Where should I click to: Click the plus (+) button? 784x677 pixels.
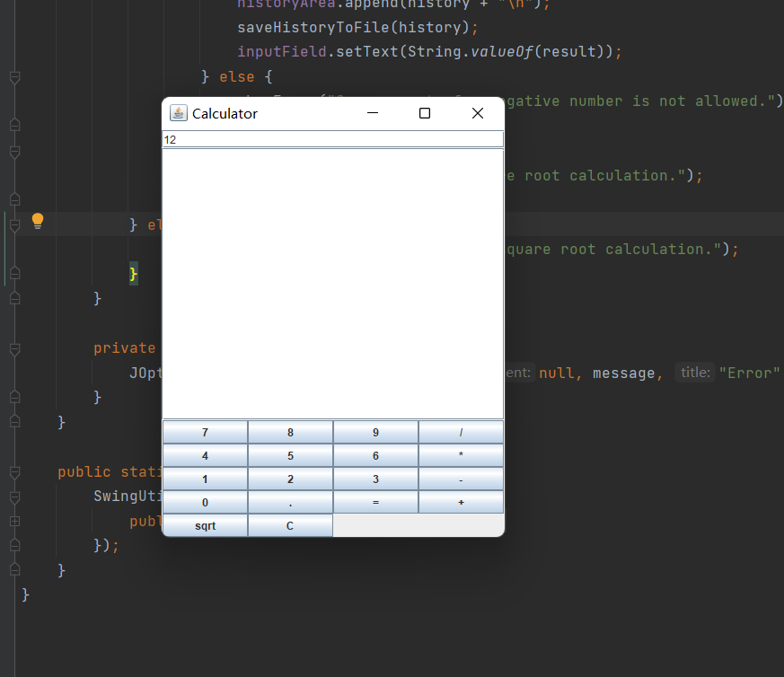click(x=461, y=502)
